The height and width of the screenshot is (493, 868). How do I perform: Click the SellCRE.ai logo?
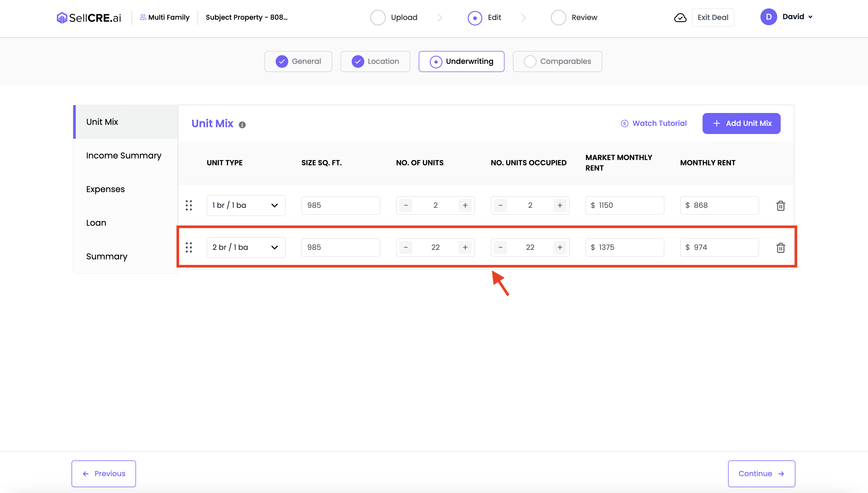coord(89,18)
